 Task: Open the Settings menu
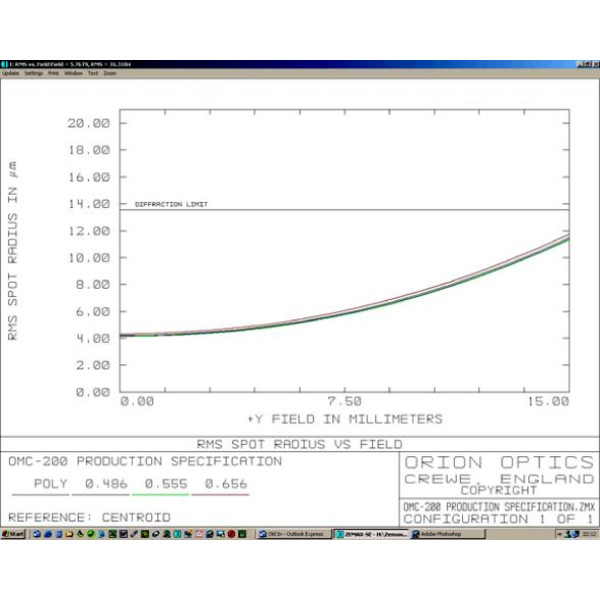coord(34,73)
